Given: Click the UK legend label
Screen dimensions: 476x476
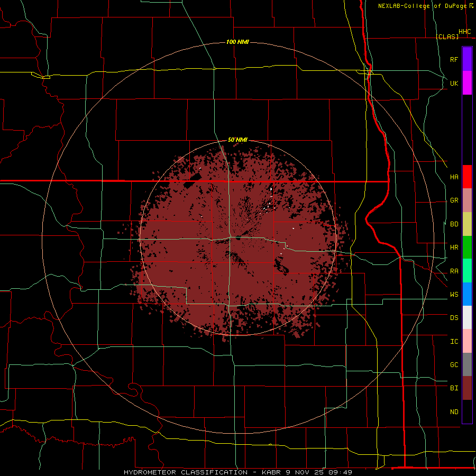Looking at the screenshot, I should (x=454, y=83).
